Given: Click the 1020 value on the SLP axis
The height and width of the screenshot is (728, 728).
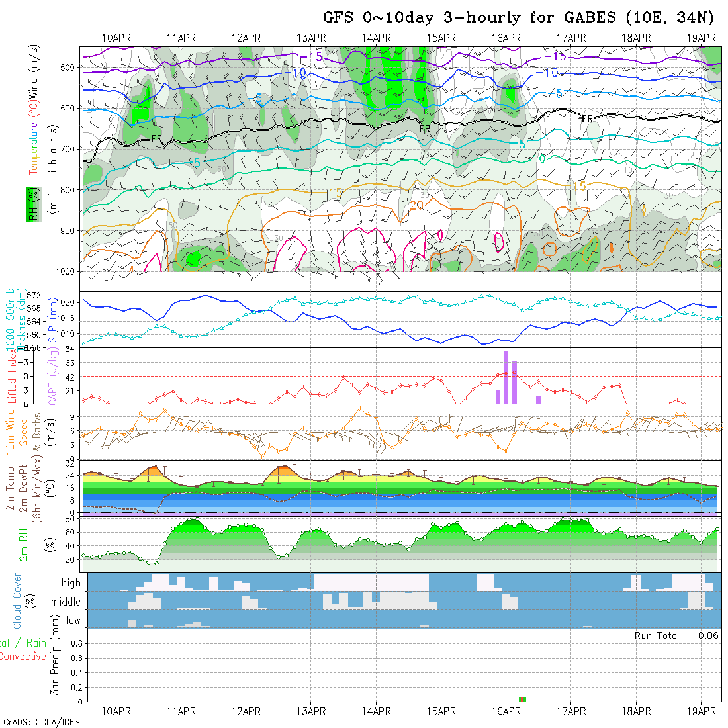Looking at the screenshot, I should click(x=66, y=302).
